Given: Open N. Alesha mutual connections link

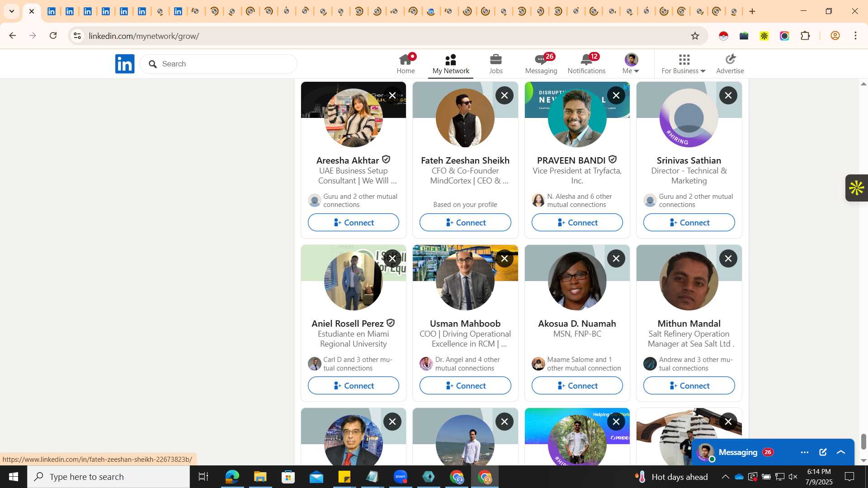Looking at the screenshot, I should click(x=577, y=200).
